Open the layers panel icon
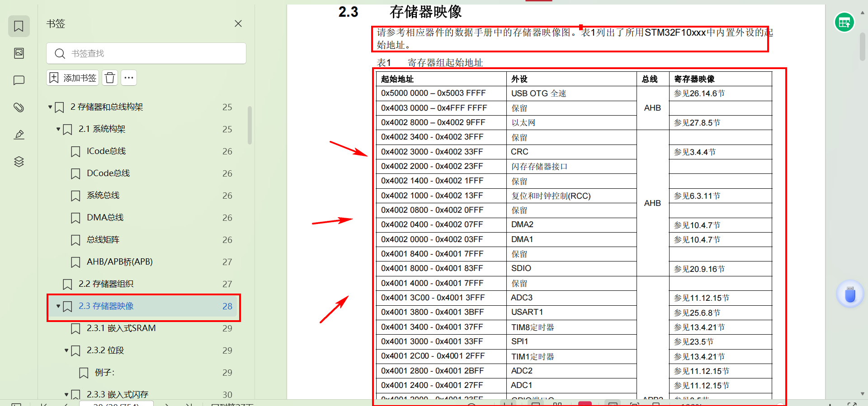Image resolution: width=868 pixels, height=406 pixels. pyautogui.click(x=19, y=162)
